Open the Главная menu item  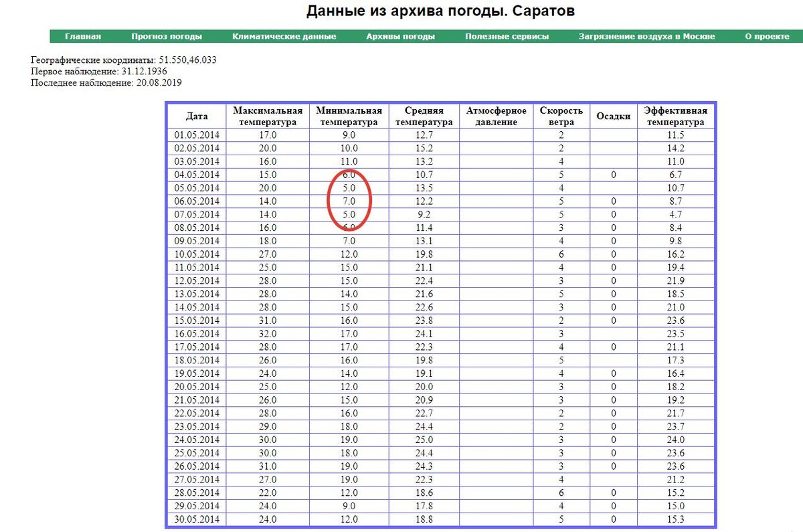coord(84,36)
